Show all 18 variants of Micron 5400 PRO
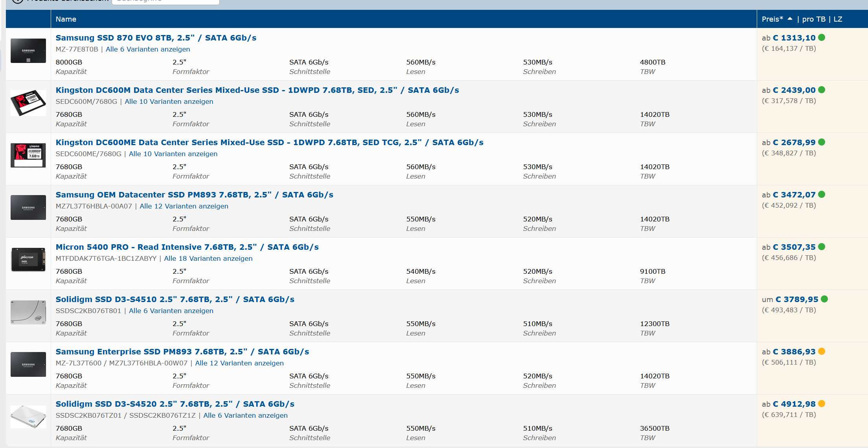This screenshot has width=868, height=448. click(208, 258)
